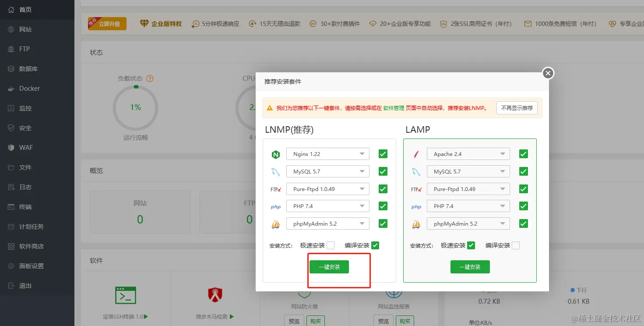
Task: Click the 退出 logout sidebar icon
Action: [x=11, y=286]
